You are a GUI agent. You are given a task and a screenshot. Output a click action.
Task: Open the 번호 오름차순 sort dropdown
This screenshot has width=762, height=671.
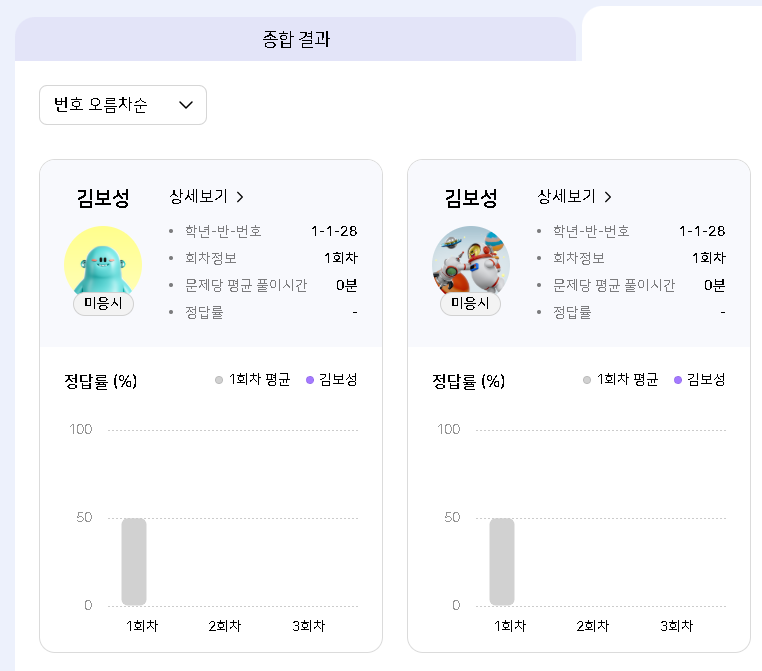123,105
